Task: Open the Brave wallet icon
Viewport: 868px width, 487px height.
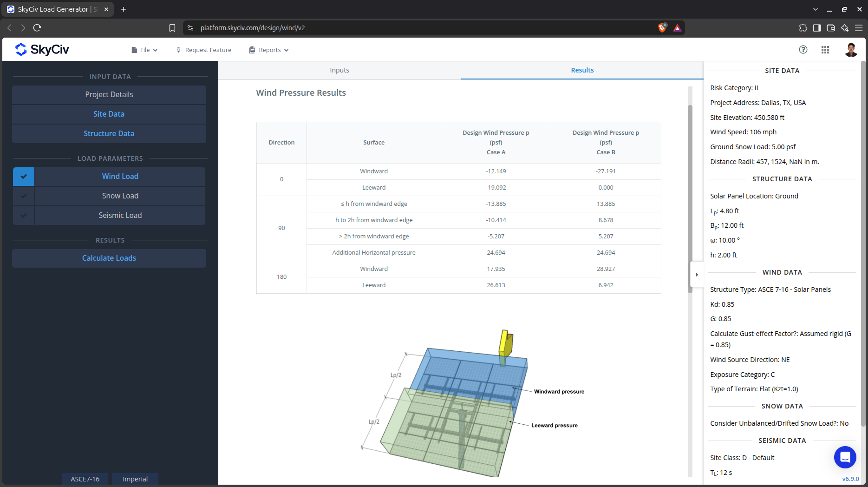Action: pos(831,28)
